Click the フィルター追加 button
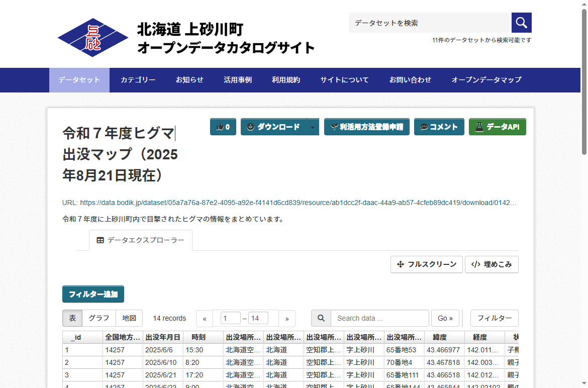588x388 pixels. pos(93,294)
